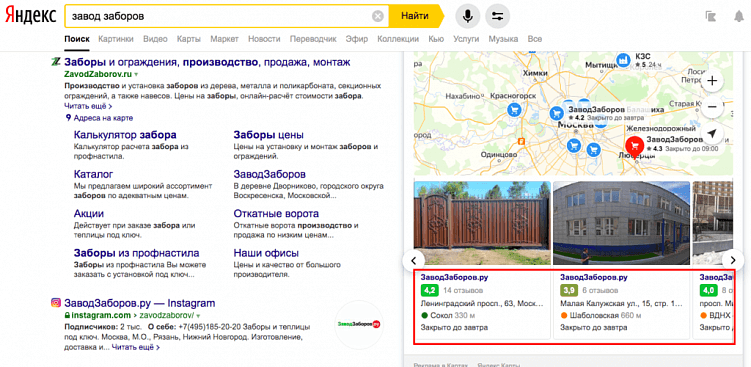
Task: Click the green 4,2 rating badge
Action: coord(430,290)
